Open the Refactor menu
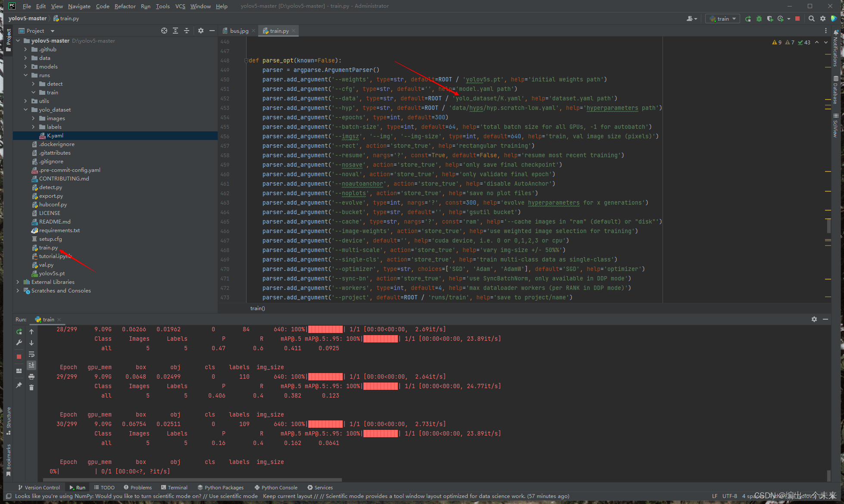844x504 pixels. (x=125, y=6)
